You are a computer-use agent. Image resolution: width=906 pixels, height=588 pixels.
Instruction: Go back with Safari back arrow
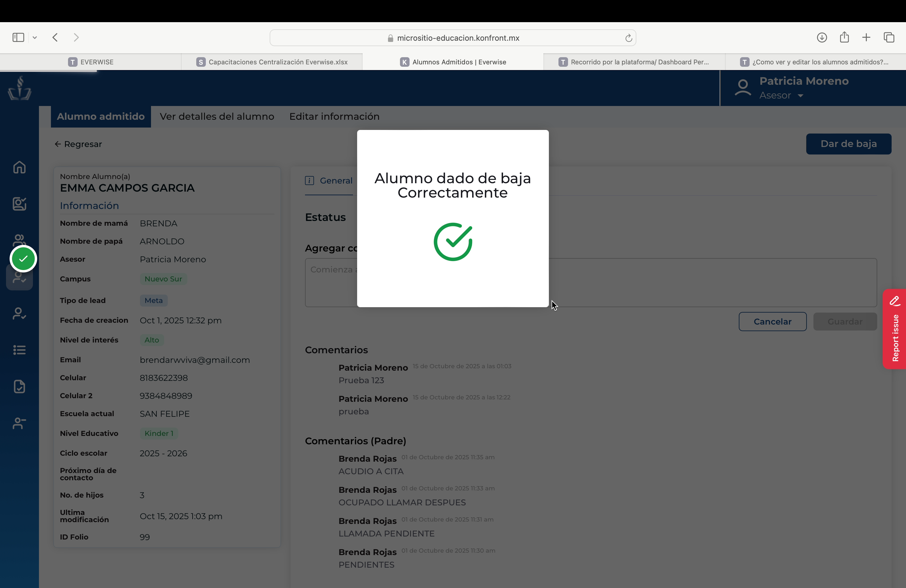pyautogui.click(x=55, y=37)
